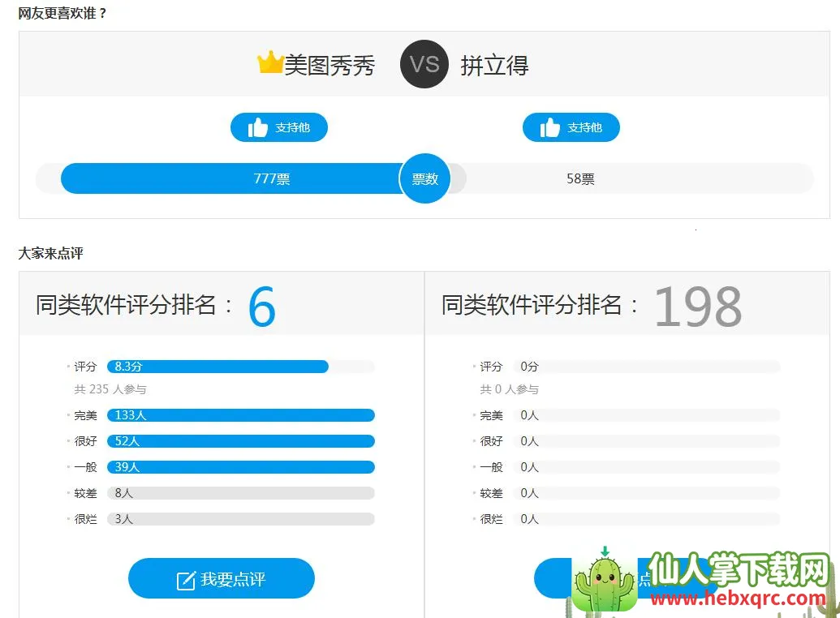Viewport: 840px width, 618px height.
Task: Support 美图秀秀 with the left 支持他 button
Action: click(x=279, y=127)
